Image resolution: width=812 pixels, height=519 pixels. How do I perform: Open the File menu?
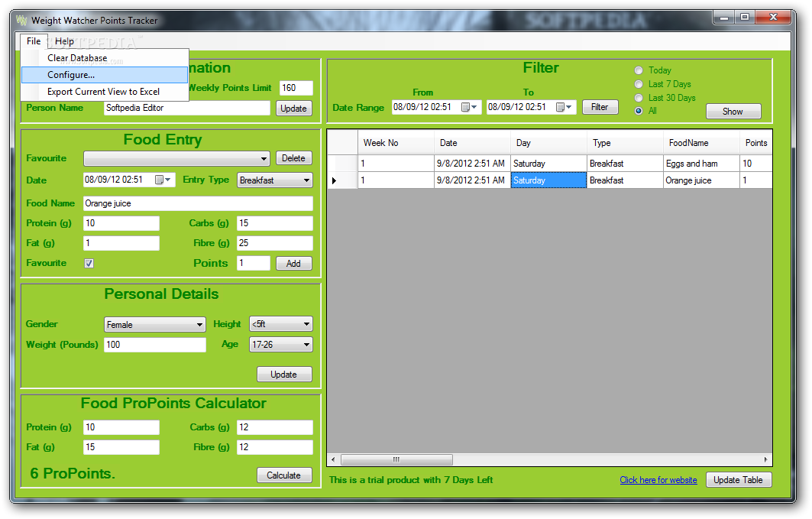coord(34,41)
